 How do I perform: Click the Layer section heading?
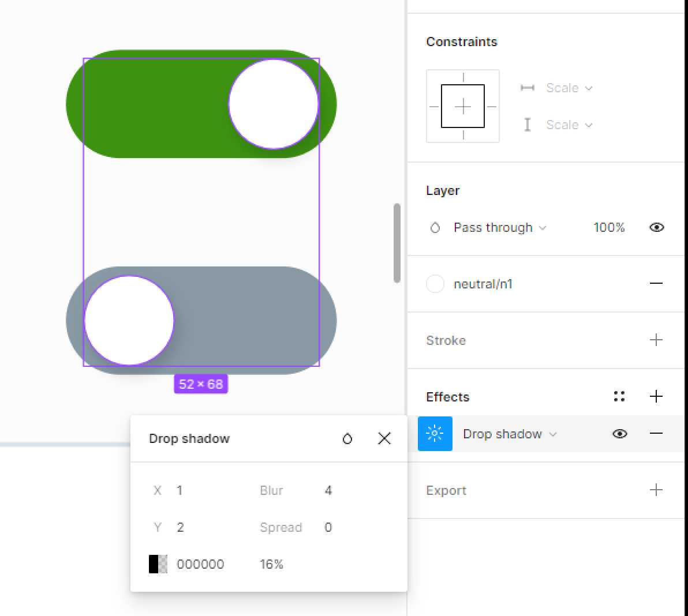tap(443, 191)
